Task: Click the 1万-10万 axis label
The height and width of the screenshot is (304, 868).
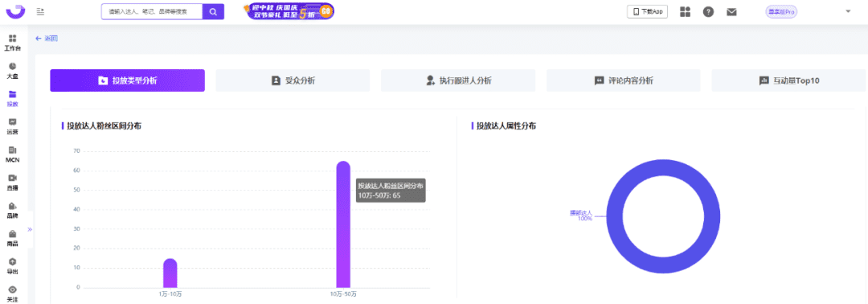Action: point(170,294)
